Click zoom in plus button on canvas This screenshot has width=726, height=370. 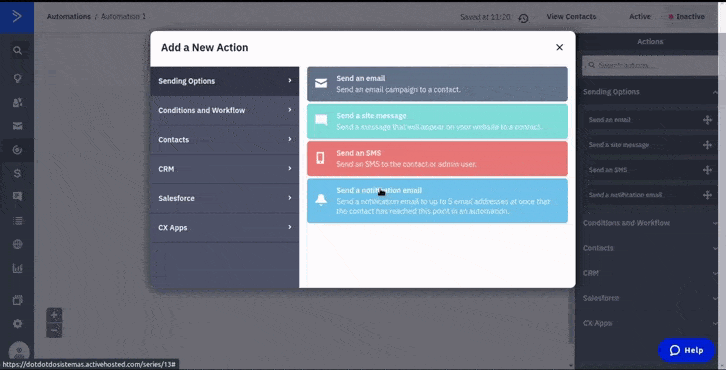click(54, 315)
